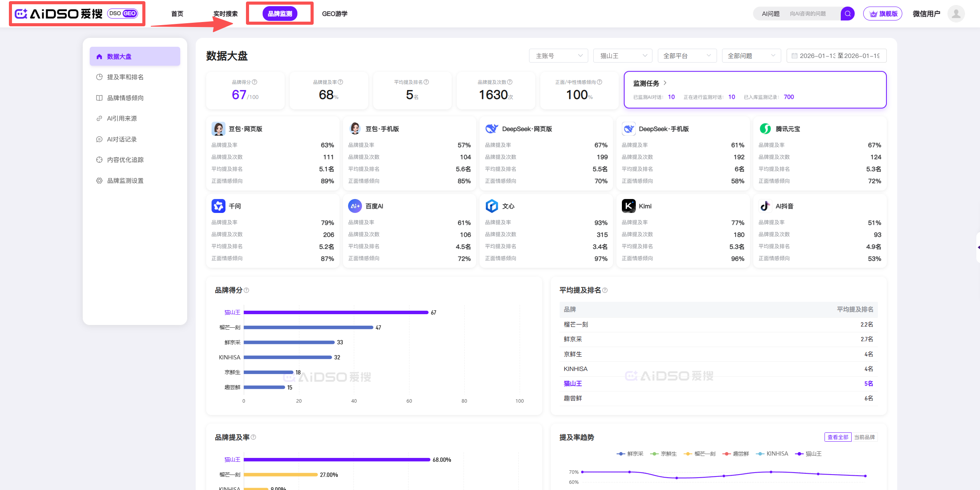
Task: Open the 提及率和排名 sidebar item
Action: click(125, 77)
